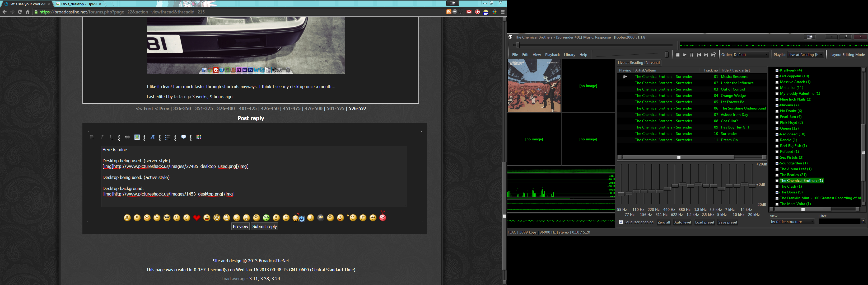
Task: Pause playback in foobar2000
Action: click(692, 55)
